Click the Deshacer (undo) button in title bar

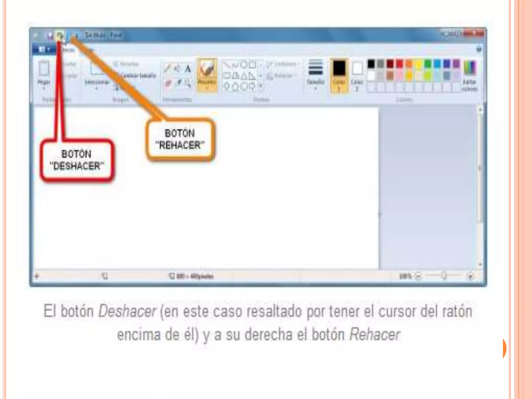pyautogui.click(x=60, y=35)
